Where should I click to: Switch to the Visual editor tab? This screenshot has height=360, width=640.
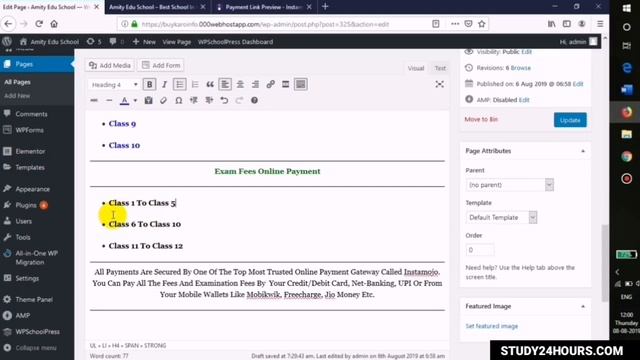(416, 68)
